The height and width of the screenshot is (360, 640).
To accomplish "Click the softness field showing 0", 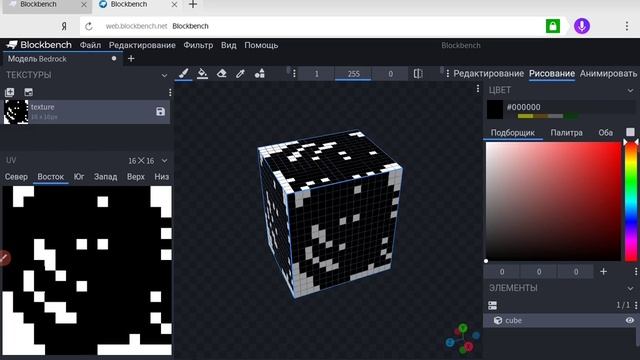I will (390, 74).
